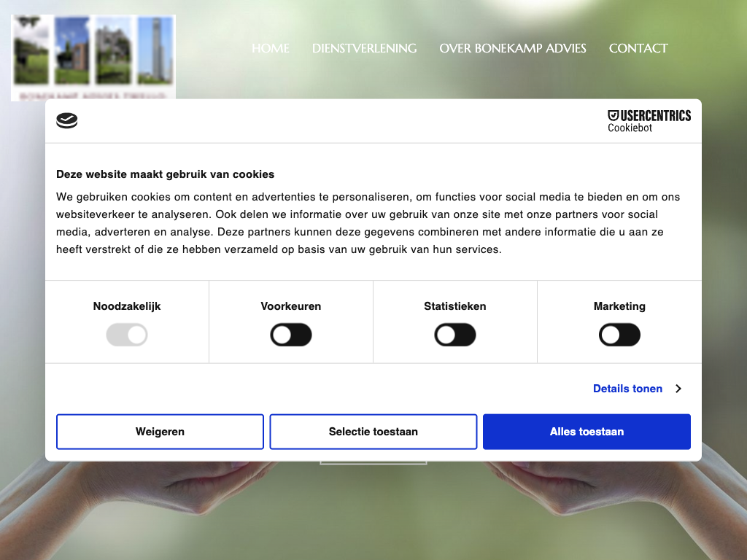Open the Usercentrics Cookiebot branding link
Viewport: 747px width, 560px height.
pyautogui.click(x=649, y=121)
